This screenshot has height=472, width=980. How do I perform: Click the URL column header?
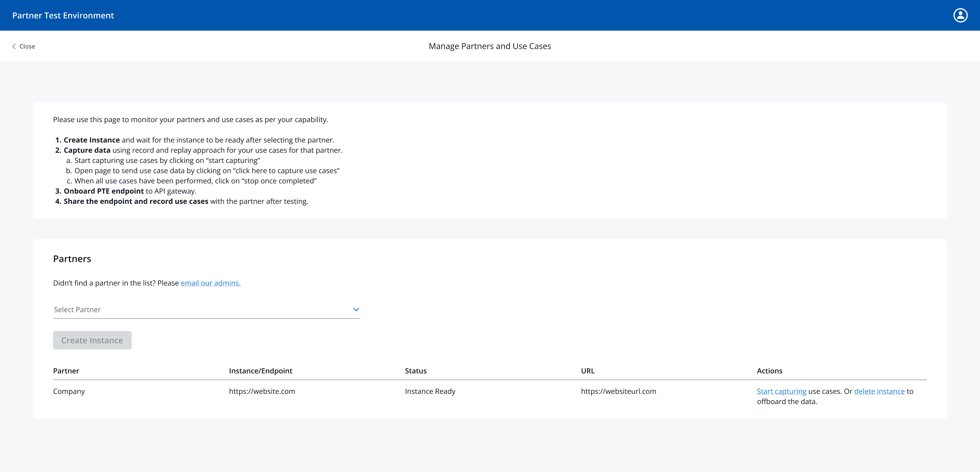(x=587, y=371)
